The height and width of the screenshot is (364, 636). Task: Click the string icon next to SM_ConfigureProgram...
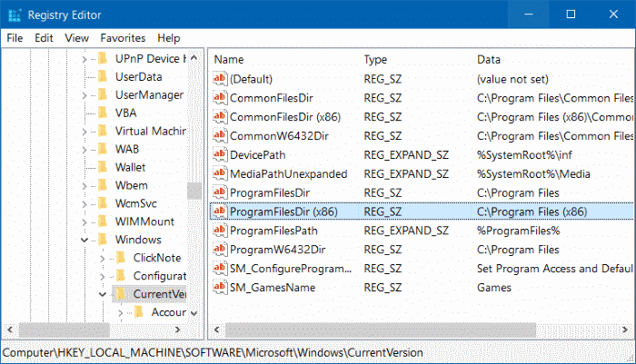[220, 269]
